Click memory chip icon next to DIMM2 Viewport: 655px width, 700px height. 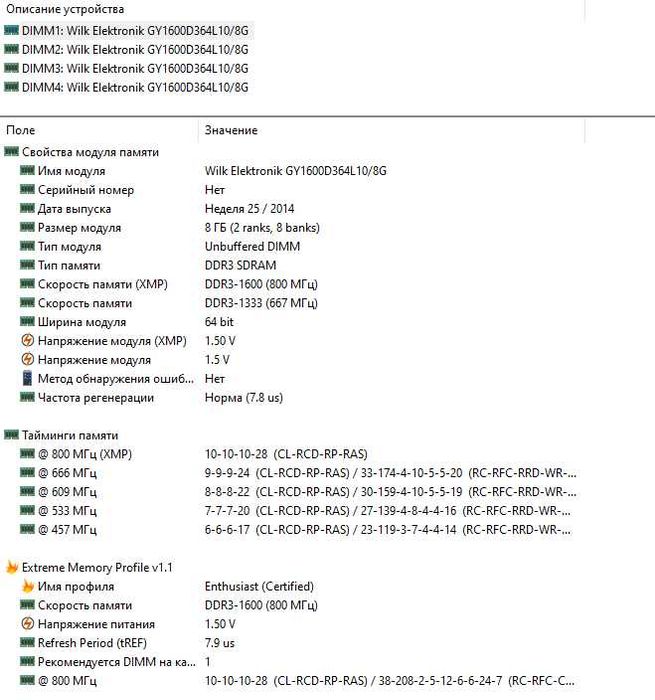[x=11, y=49]
